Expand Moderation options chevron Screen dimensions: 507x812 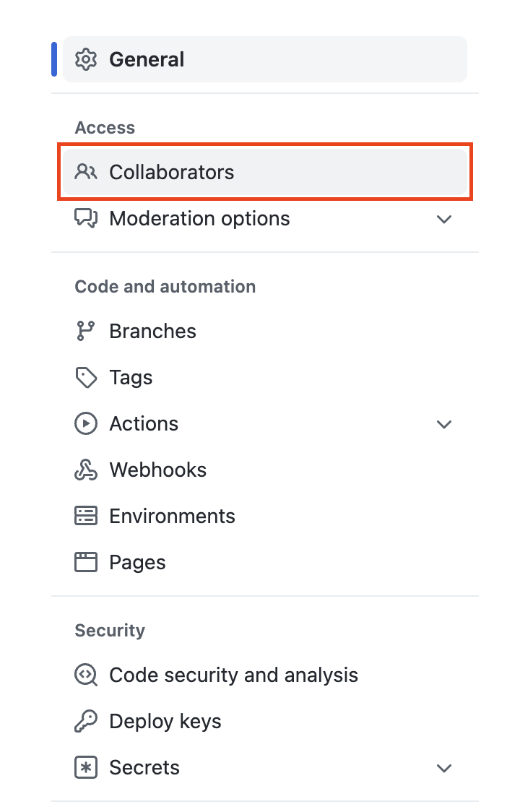coord(444,219)
